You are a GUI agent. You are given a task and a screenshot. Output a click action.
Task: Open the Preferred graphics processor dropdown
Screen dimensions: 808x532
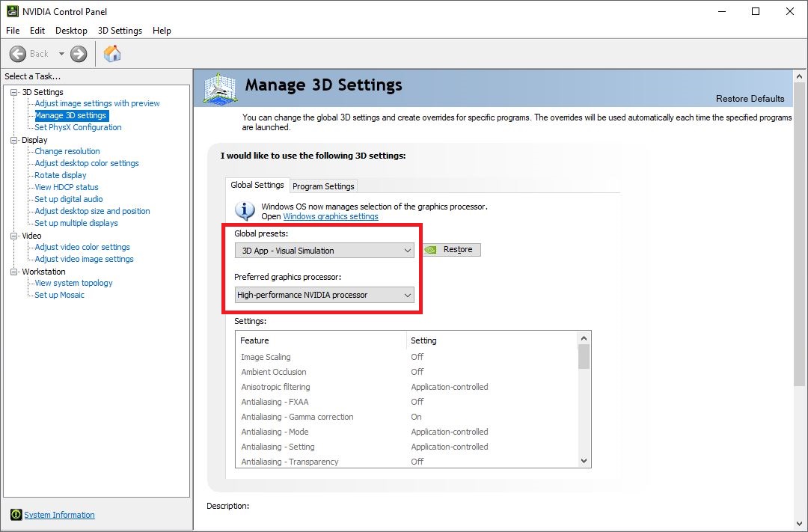(324, 295)
